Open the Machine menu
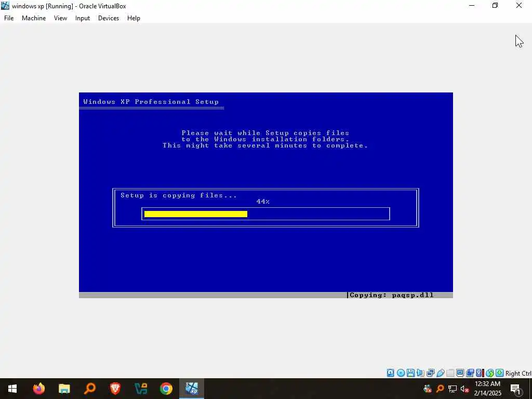Screen dimensions: 532x399 pyautogui.click(x=34, y=18)
